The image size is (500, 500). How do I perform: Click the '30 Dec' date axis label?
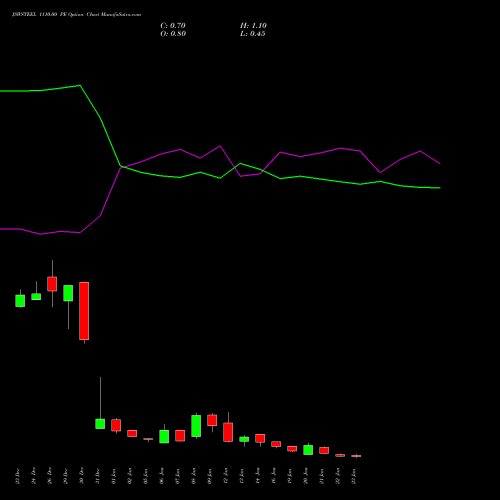tap(82, 476)
